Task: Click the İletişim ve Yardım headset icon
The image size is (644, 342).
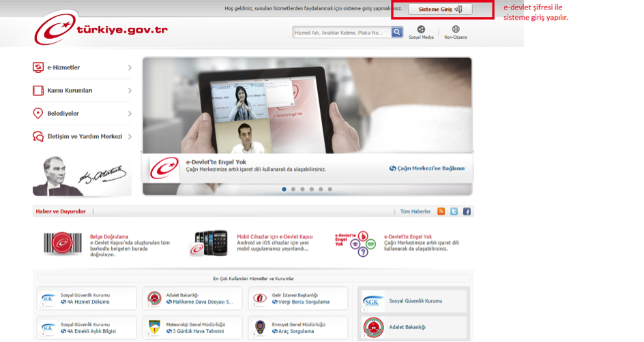Action: click(x=38, y=136)
